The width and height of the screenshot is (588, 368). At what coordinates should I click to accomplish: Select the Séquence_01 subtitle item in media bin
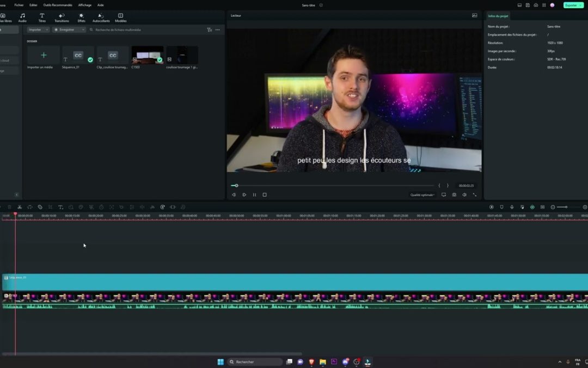coord(78,55)
